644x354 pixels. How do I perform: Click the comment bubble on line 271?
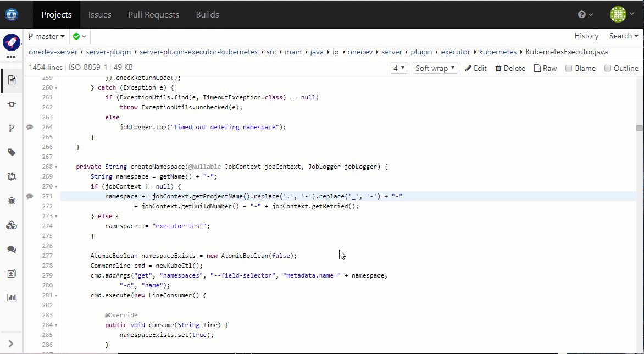(x=30, y=196)
